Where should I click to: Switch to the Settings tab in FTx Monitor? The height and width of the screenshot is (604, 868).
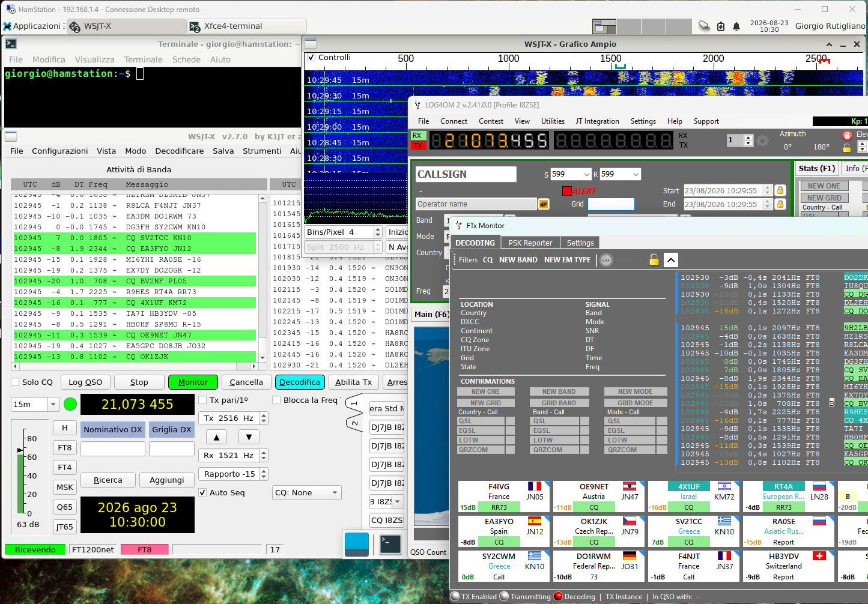point(580,243)
